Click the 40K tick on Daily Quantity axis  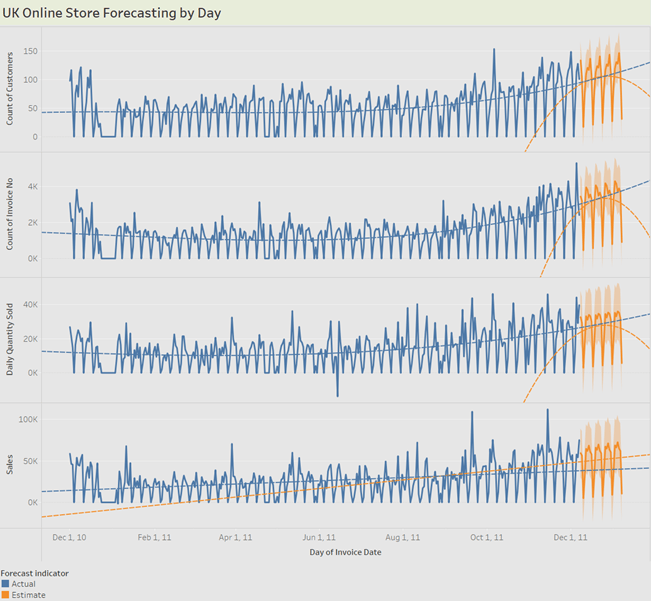(30, 304)
